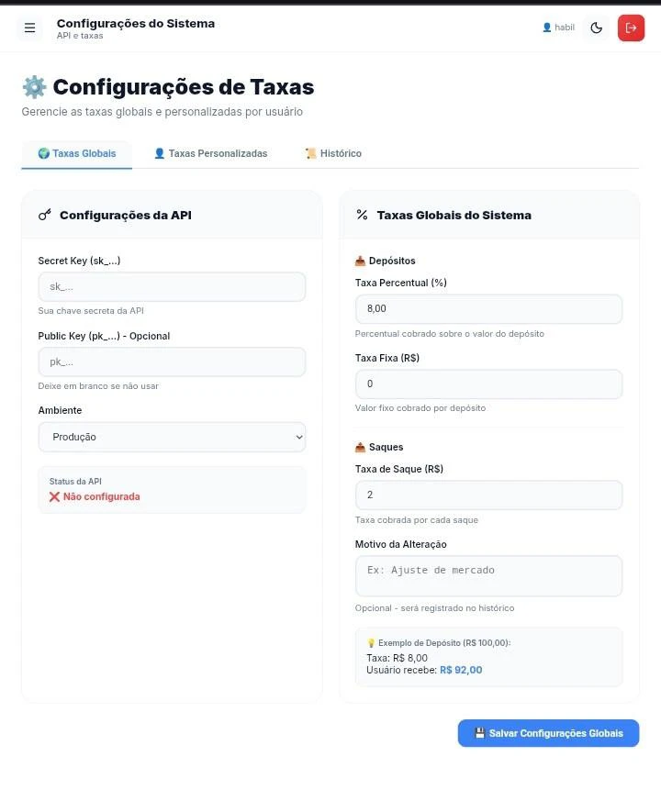
Task: Switch to Taxas Globais tab
Action: [x=77, y=153]
